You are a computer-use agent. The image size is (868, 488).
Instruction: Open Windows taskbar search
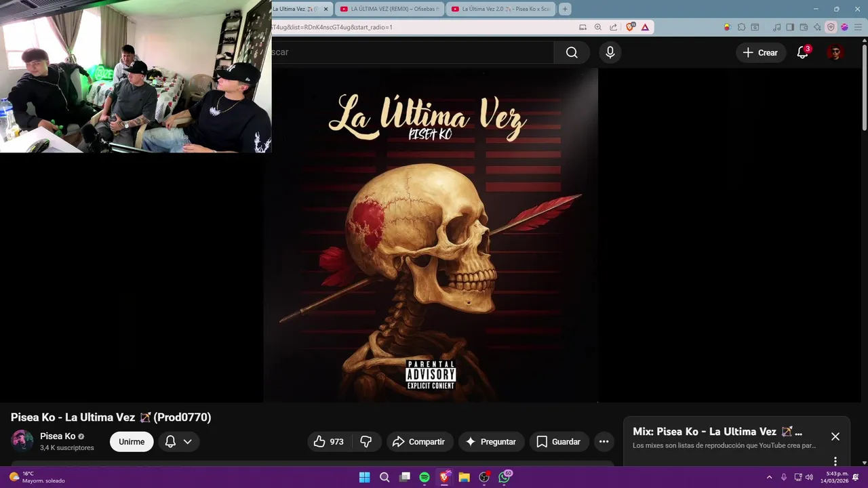click(384, 477)
